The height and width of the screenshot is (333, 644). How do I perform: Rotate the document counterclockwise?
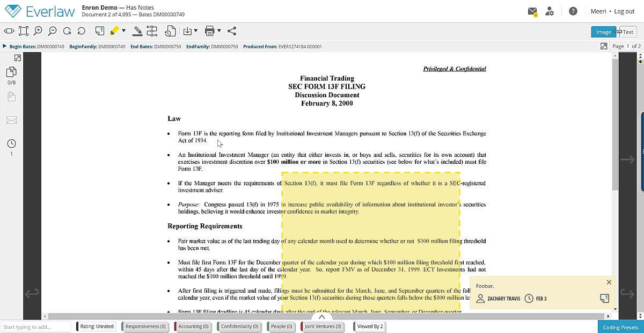80,31
